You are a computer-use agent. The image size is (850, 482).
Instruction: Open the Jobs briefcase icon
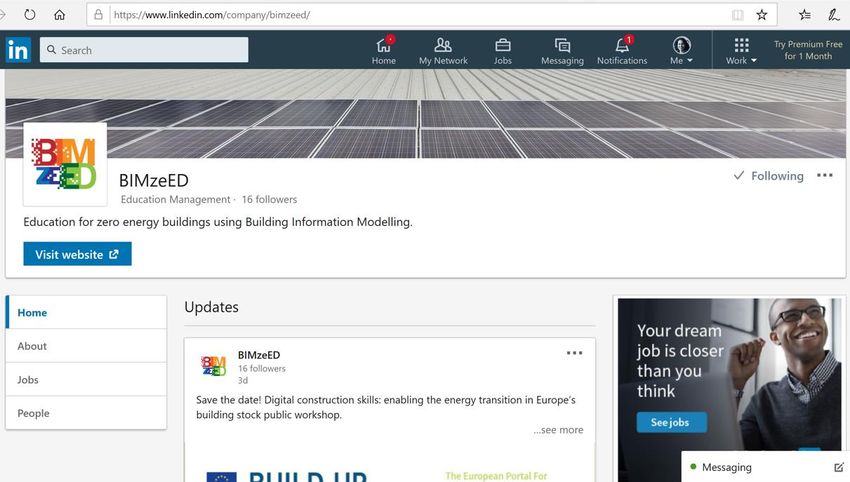(x=503, y=50)
